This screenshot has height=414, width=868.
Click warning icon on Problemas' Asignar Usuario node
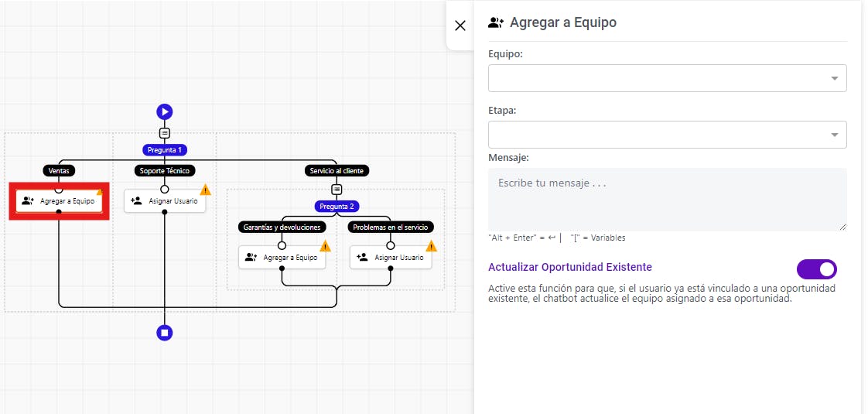click(431, 246)
